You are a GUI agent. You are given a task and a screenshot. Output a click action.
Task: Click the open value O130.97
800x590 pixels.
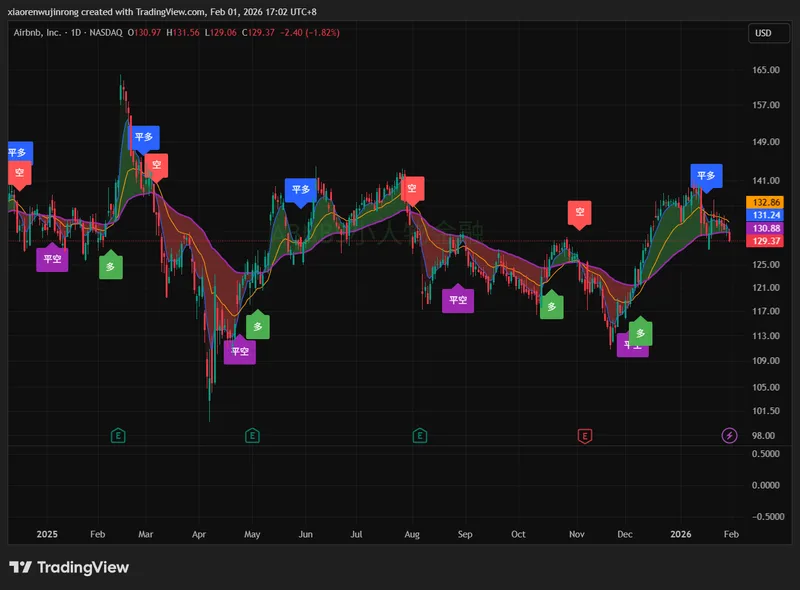(x=144, y=33)
